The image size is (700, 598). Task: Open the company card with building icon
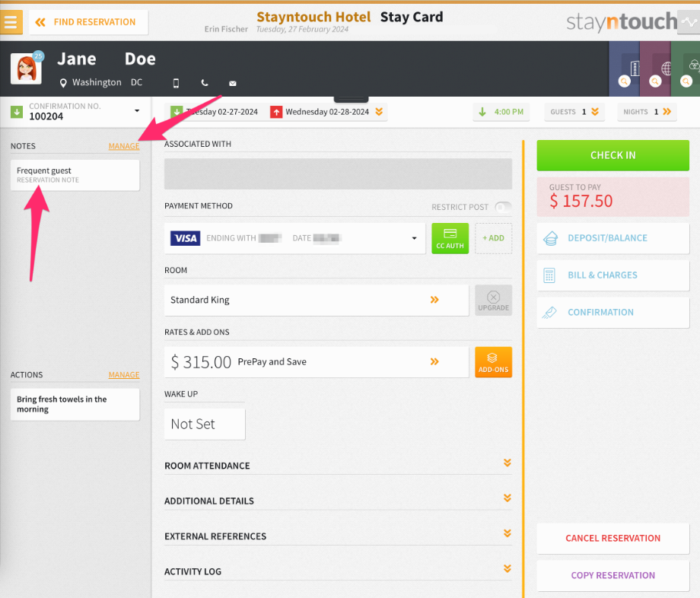[624, 68]
